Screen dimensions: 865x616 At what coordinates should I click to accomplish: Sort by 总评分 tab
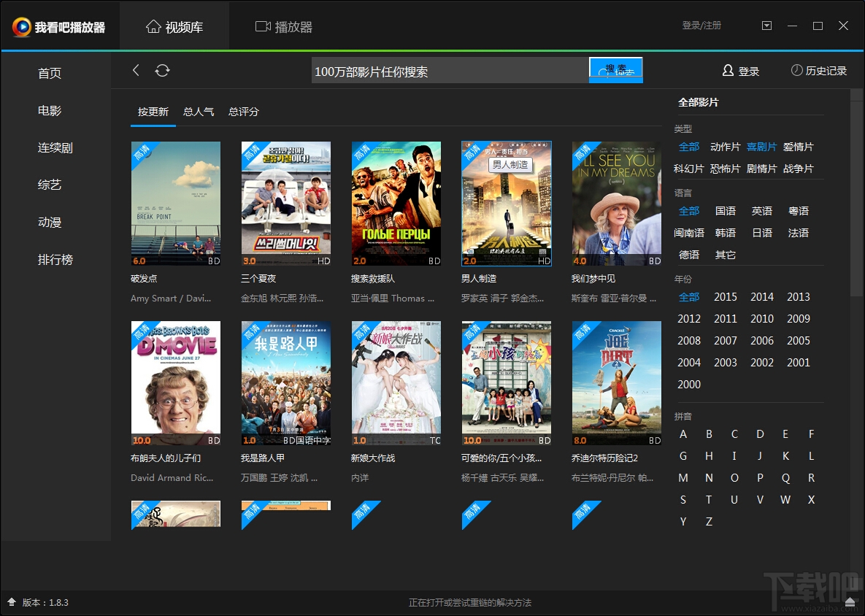coord(243,112)
